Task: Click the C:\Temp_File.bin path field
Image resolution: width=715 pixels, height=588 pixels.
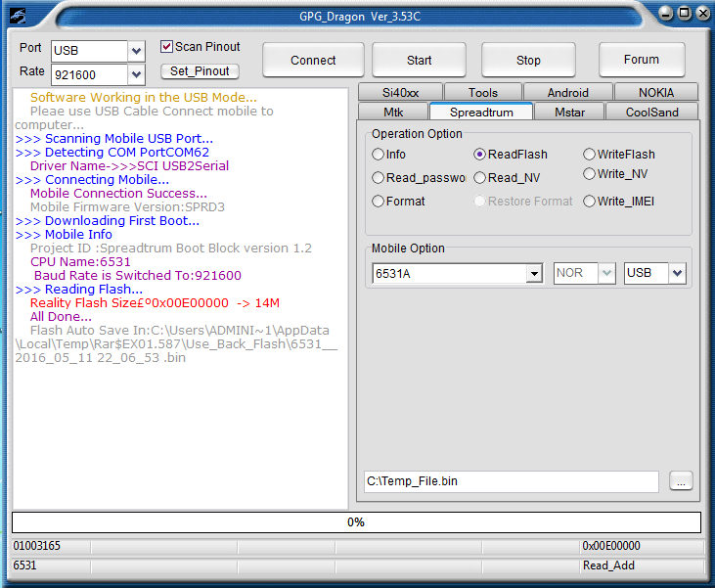Action: pos(512,481)
